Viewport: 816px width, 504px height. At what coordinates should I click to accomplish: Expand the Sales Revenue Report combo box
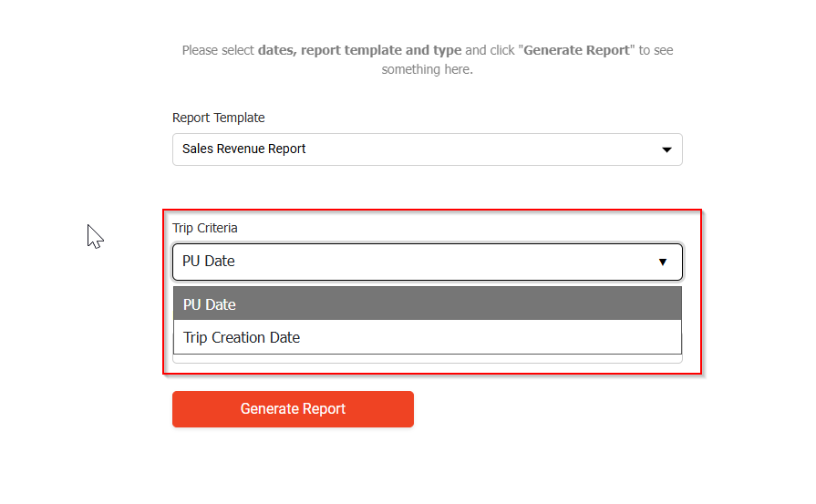tap(427, 149)
